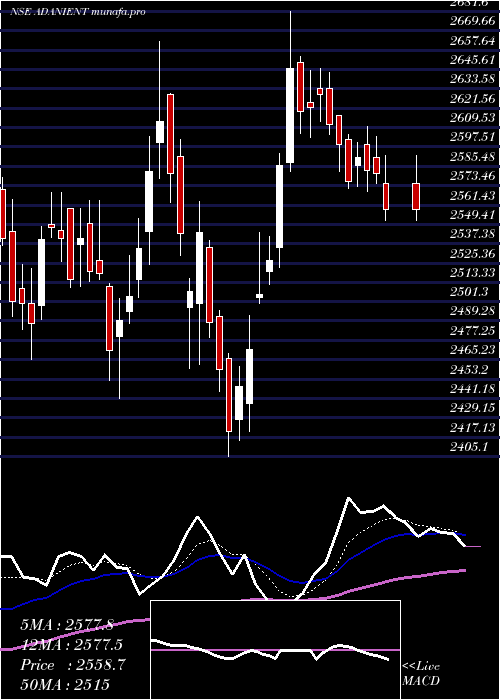
Task: Click the 2549.41 axis label
Action: coord(472,215)
